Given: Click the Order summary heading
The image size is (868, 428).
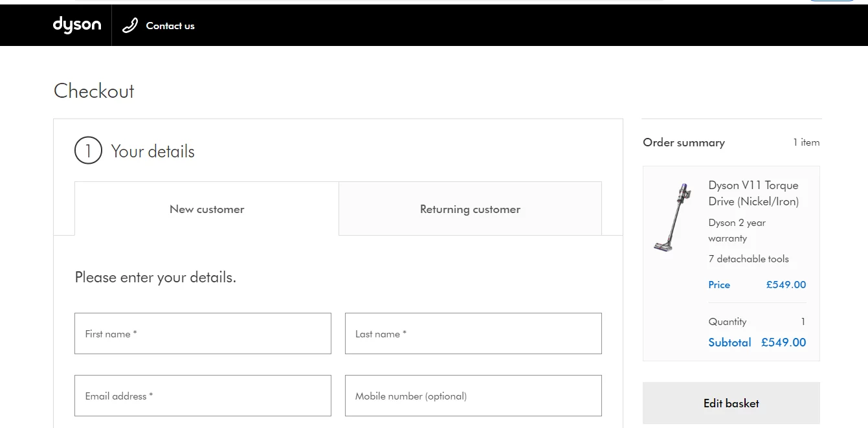Looking at the screenshot, I should click(x=684, y=142).
